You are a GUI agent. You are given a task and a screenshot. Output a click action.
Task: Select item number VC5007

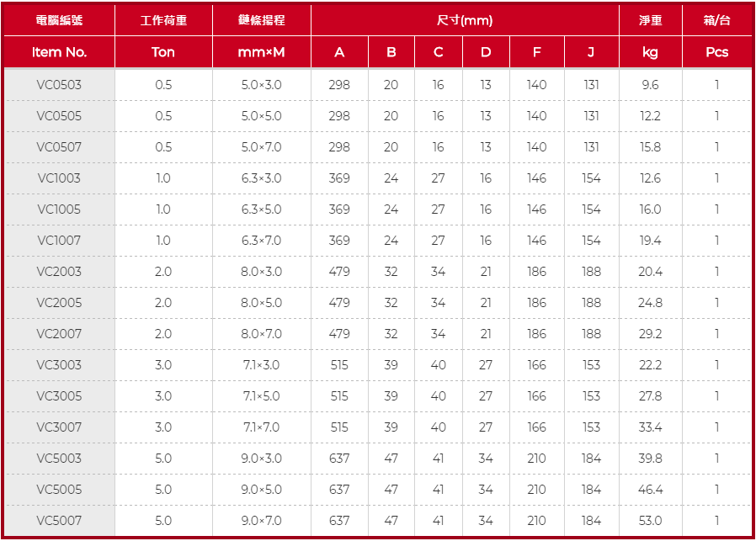click(x=59, y=520)
